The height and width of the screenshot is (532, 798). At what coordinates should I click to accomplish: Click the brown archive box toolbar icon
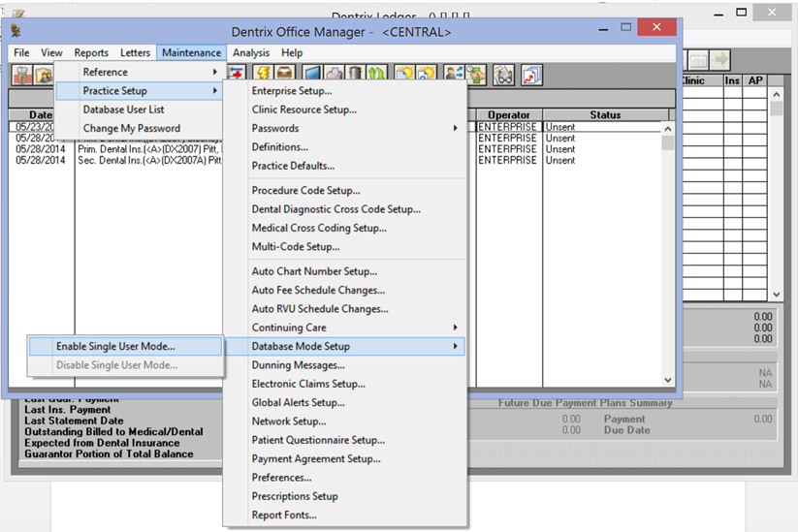[x=284, y=75]
